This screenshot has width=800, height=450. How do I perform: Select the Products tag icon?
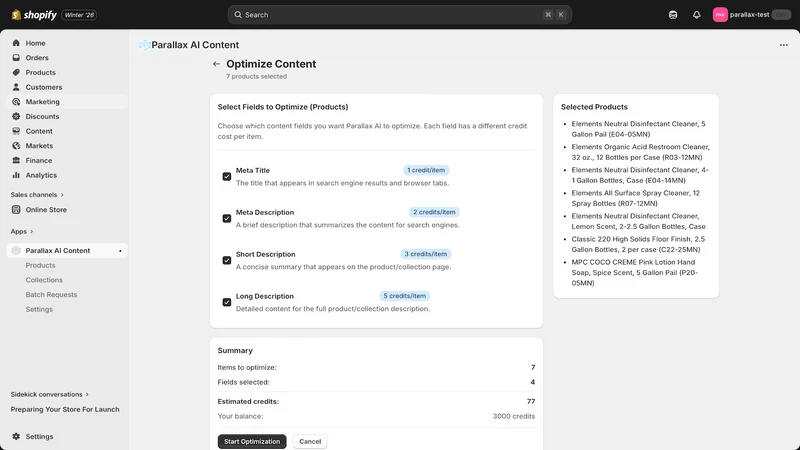click(16, 72)
